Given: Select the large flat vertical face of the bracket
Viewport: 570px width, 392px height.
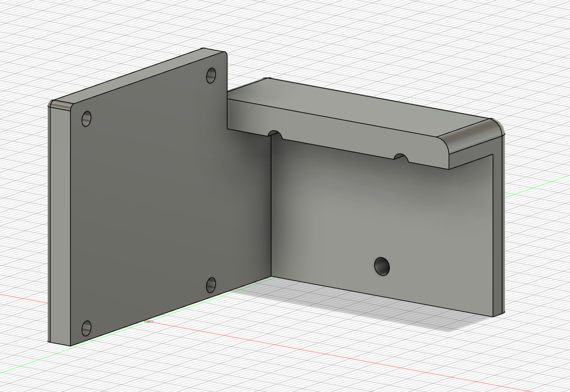Looking at the screenshot, I should coord(141,201).
